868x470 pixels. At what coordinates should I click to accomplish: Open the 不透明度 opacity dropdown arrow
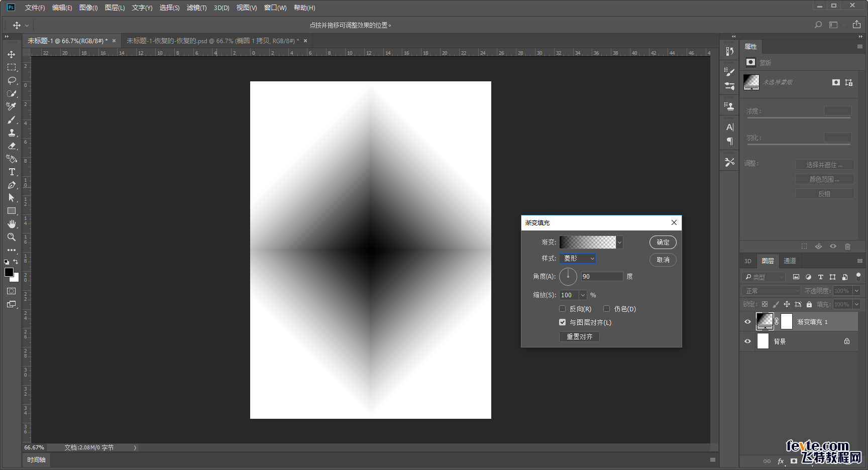856,291
